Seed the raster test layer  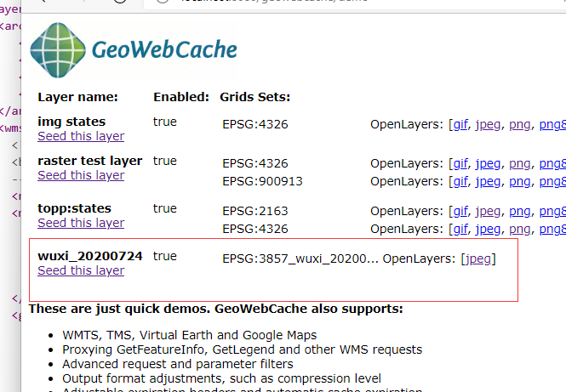(81, 175)
